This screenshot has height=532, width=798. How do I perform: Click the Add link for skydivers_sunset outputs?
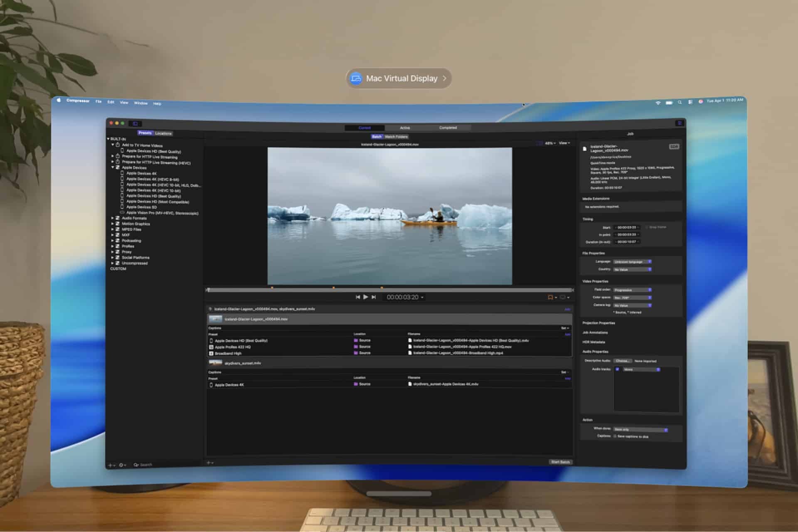(x=567, y=379)
